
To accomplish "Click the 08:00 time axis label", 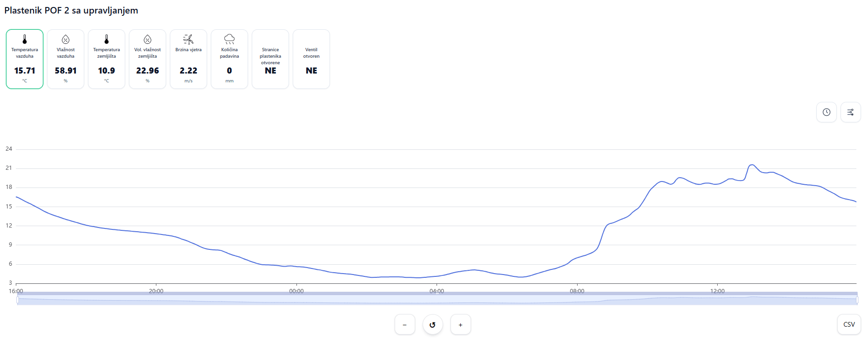I will click(577, 291).
